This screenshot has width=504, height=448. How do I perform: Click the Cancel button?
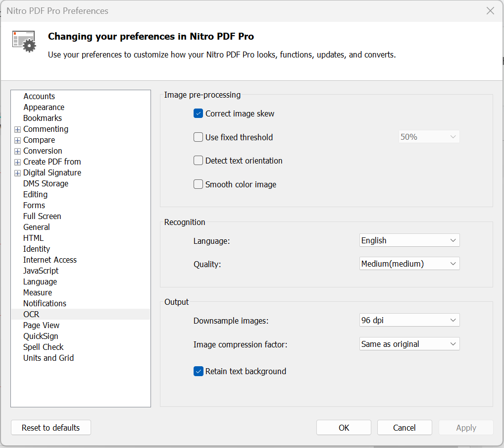tap(404, 428)
